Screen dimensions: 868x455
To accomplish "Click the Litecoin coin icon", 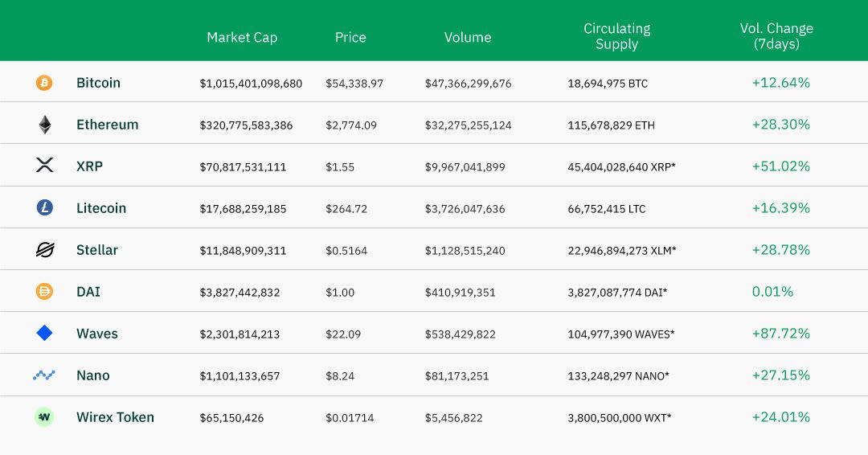I will click(x=44, y=208).
